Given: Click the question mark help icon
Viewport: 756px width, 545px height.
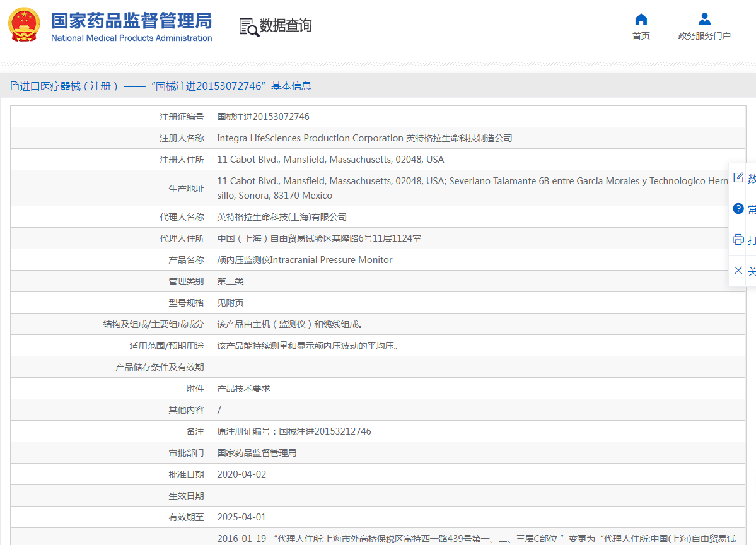Looking at the screenshot, I should click(x=738, y=208).
